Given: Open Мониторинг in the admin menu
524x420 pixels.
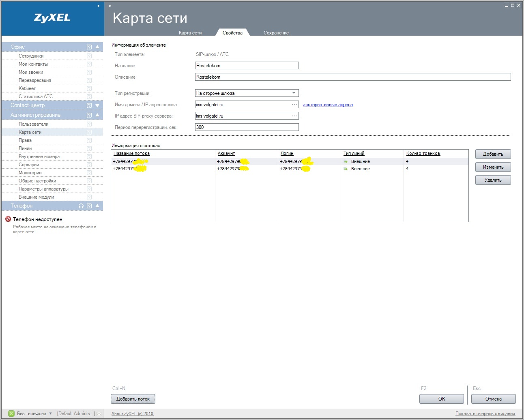Looking at the screenshot, I should 31,173.
